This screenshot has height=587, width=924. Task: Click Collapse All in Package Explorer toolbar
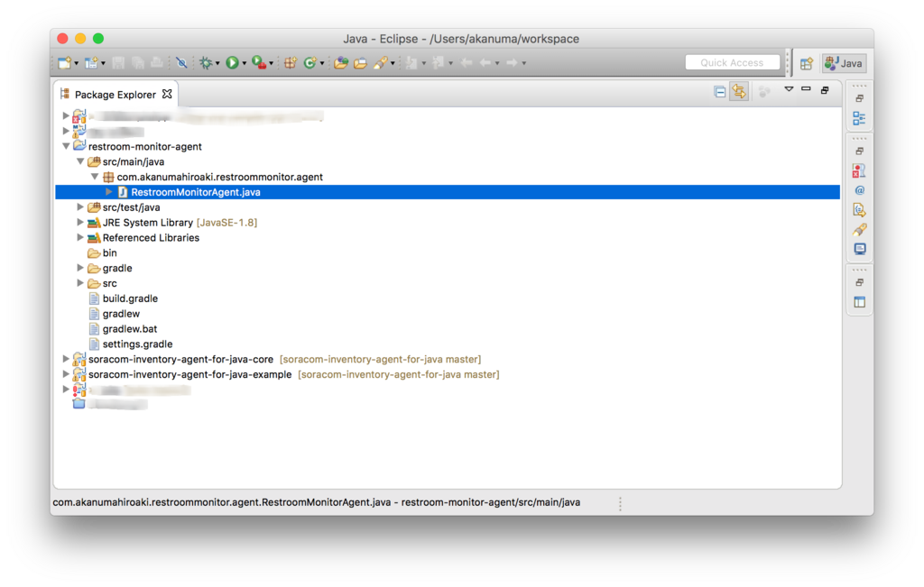719,92
